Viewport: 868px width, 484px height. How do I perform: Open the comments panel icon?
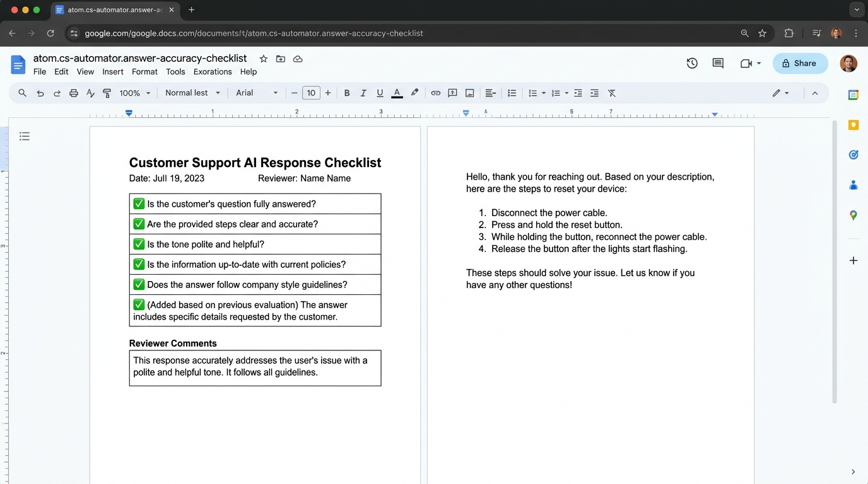point(718,63)
